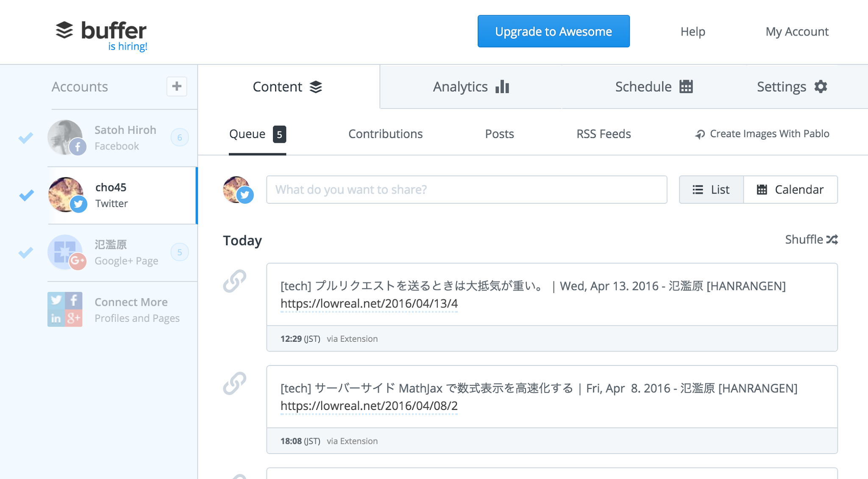The image size is (868, 479).
Task: Open Schedule tab with the calendar grid icon
Action: tap(686, 86)
